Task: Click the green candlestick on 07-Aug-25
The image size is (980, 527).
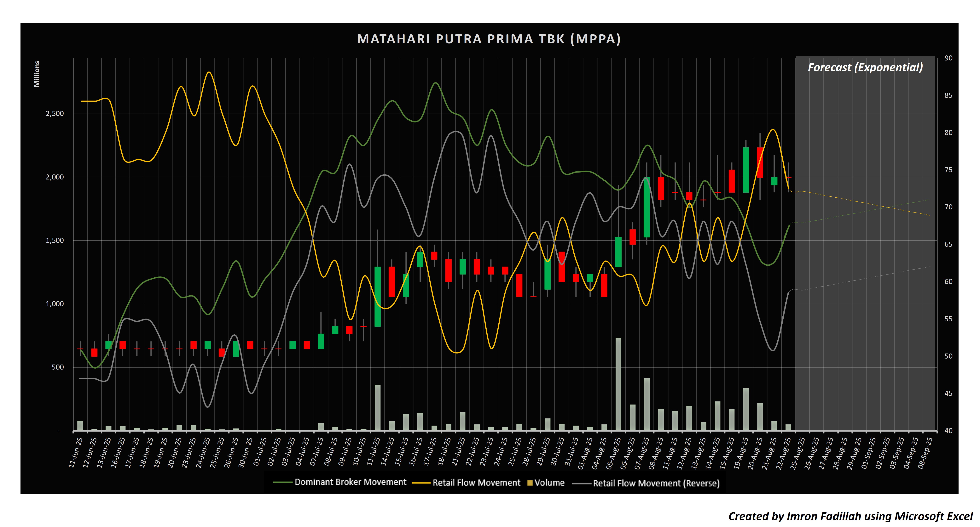Action: coord(647,207)
